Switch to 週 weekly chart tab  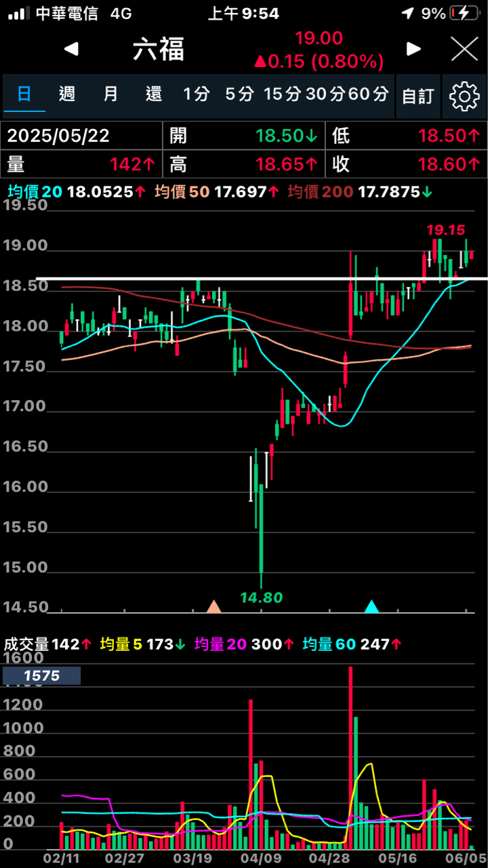[66, 94]
